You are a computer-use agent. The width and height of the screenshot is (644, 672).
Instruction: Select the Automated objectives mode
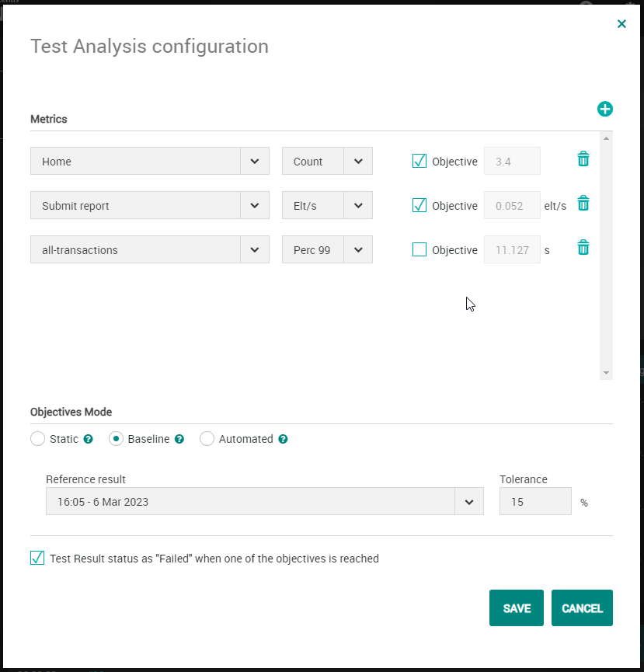[207, 439]
